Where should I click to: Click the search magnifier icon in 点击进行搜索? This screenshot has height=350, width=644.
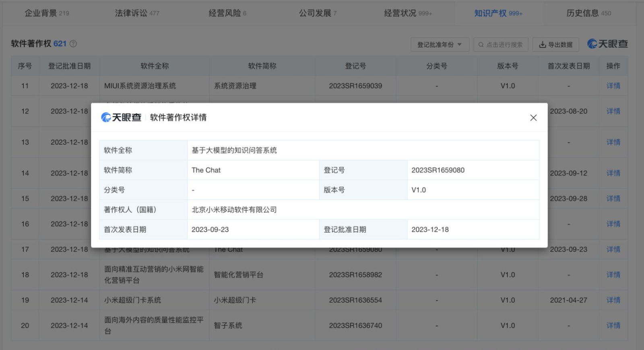coord(481,45)
